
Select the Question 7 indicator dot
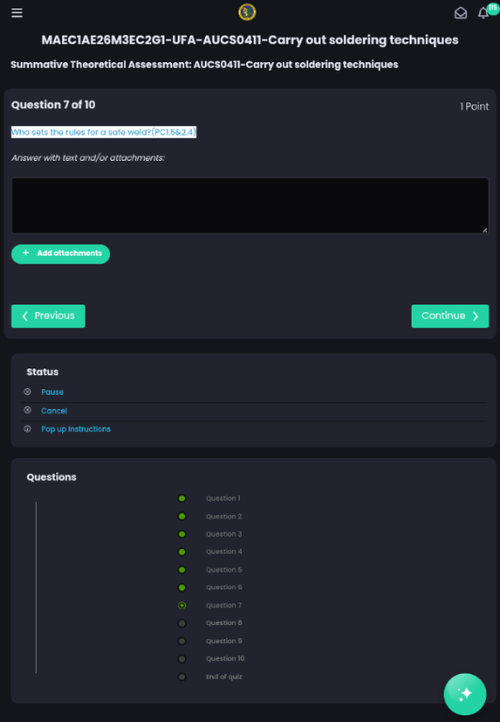(x=182, y=606)
